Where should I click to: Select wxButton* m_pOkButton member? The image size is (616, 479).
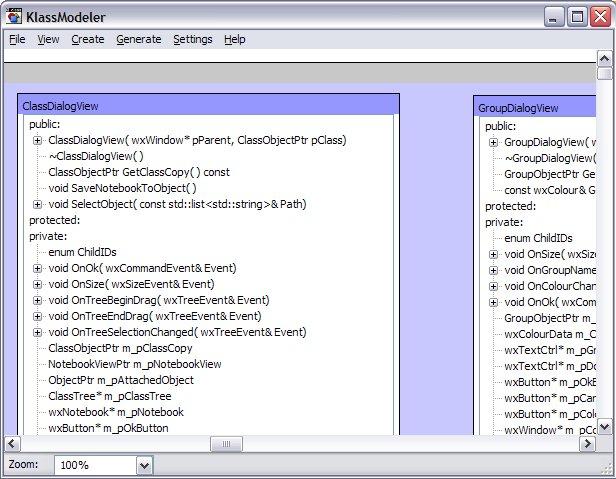(x=108, y=428)
